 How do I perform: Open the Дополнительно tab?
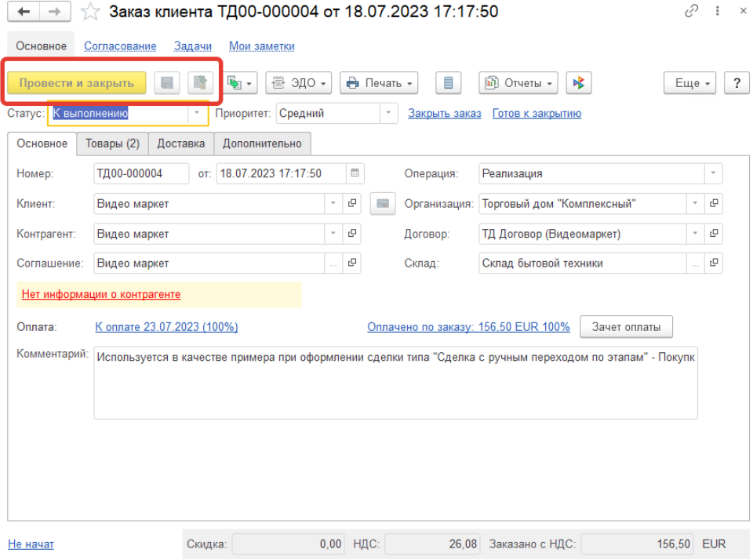coord(262,144)
